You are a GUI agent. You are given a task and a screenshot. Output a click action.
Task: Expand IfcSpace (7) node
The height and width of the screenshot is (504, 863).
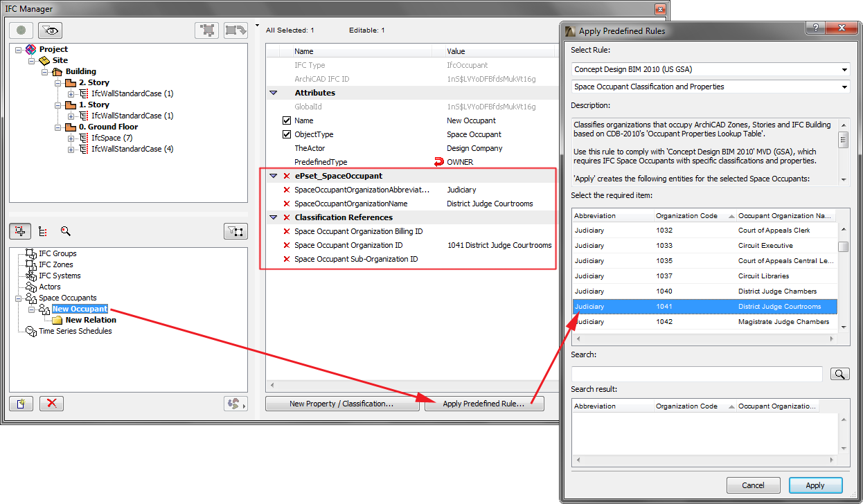[x=71, y=138]
